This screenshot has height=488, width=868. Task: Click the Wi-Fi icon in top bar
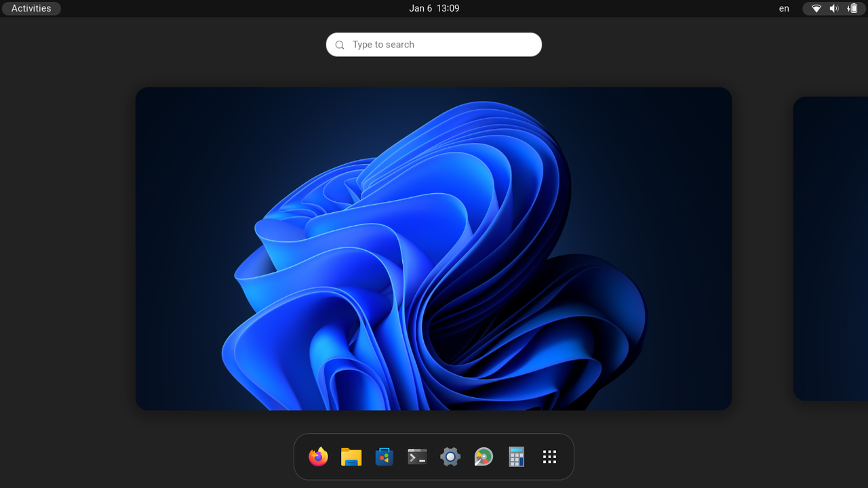816,9
